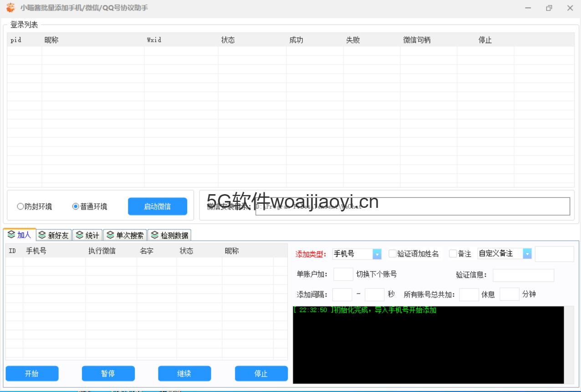581x392 pixels.
Task: Switch to the 新好友 tab
Action: (x=54, y=235)
